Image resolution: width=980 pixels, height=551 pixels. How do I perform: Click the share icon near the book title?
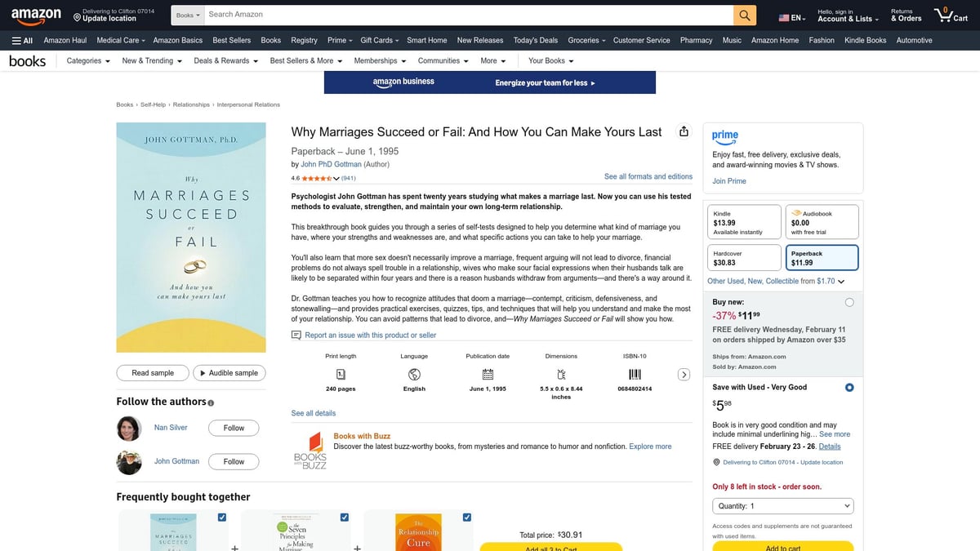(x=684, y=131)
